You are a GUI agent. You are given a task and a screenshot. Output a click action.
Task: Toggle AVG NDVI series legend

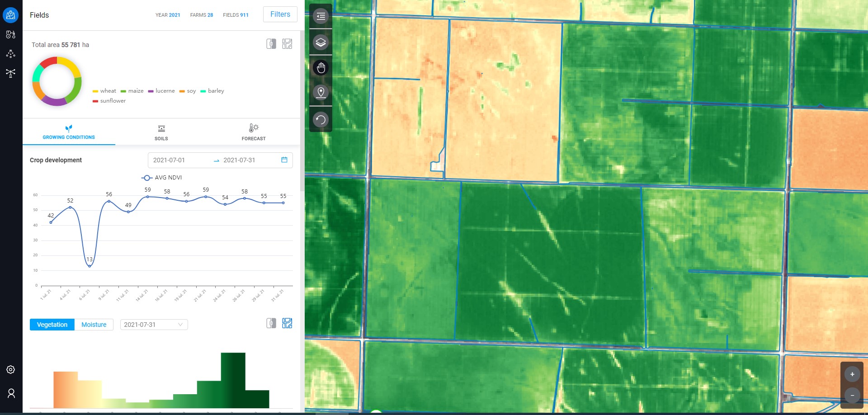pyautogui.click(x=161, y=178)
